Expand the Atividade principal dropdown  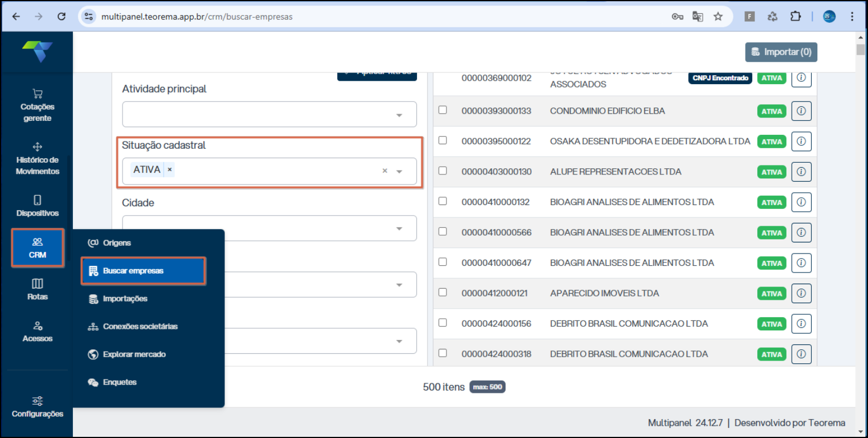click(399, 115)
